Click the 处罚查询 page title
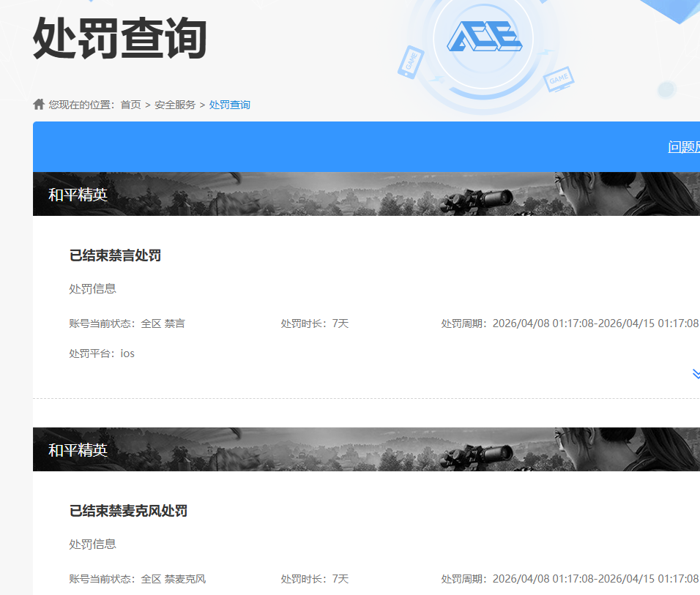The width and height of the screenshot is (700, 595). click(120, 38)
